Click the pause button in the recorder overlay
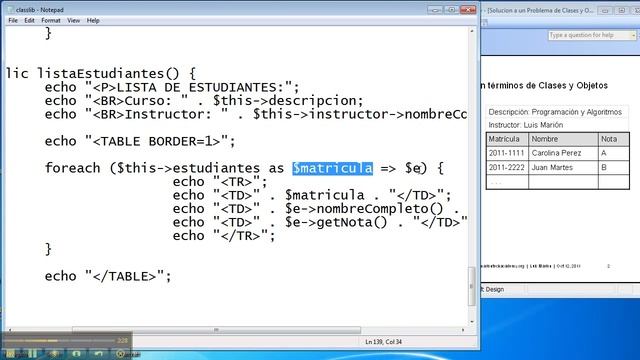The image size is (640, 360). [33, 353]
